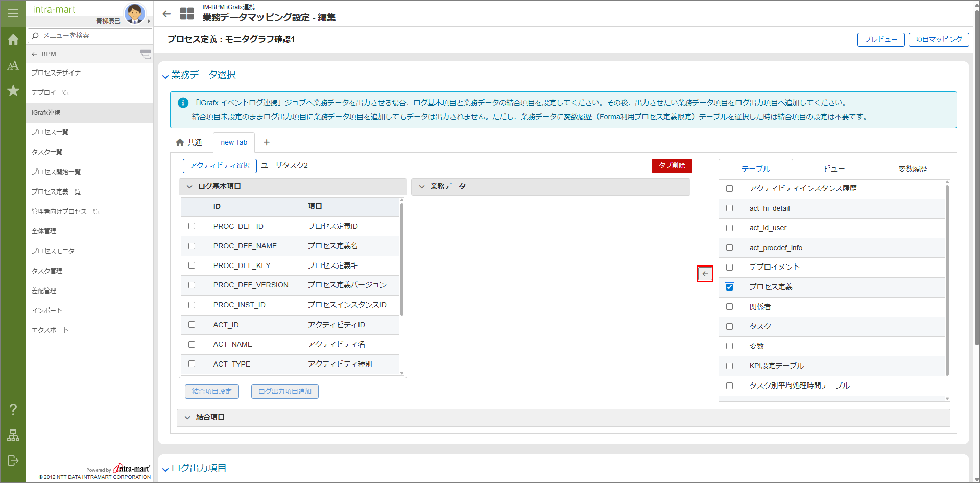Select the 共通 tab
The height and width of the screenshot is (483, 980).
pos(189,142)
